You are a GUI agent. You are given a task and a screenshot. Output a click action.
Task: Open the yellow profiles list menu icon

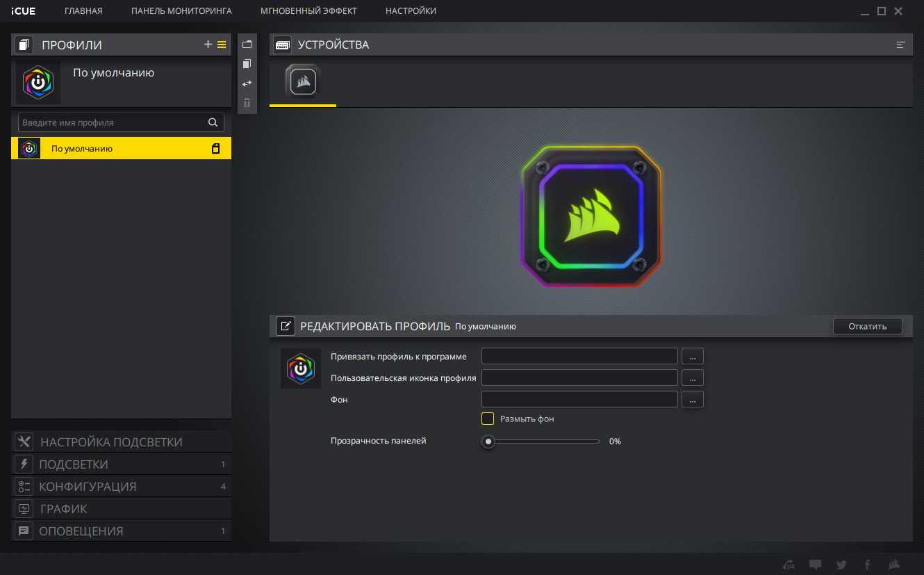222,44
